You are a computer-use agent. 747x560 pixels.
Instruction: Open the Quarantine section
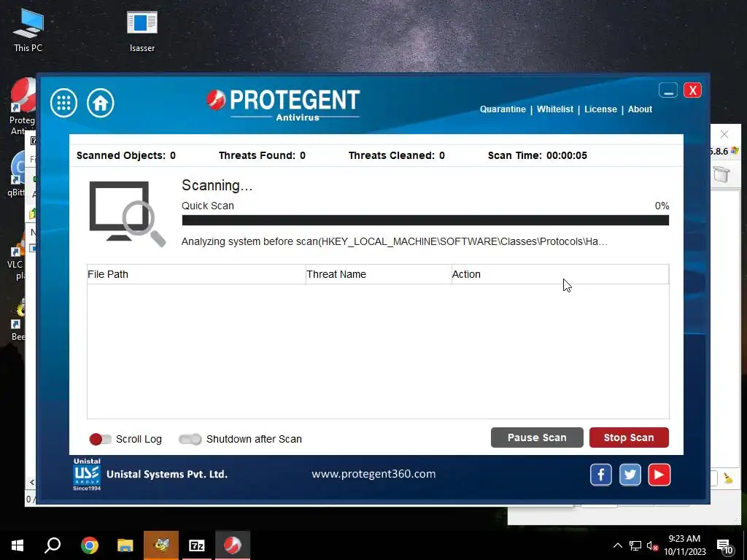[x=503, y=109]
